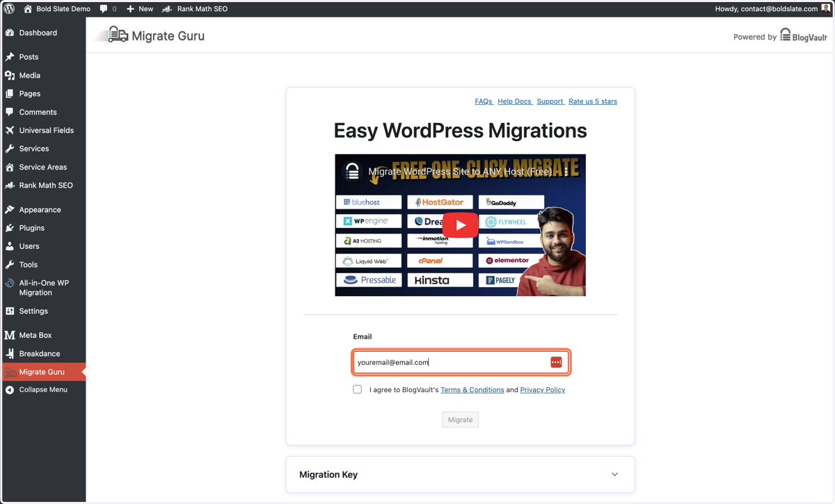
Task: Click the plus New icon in admin bar
Action: 130,9
